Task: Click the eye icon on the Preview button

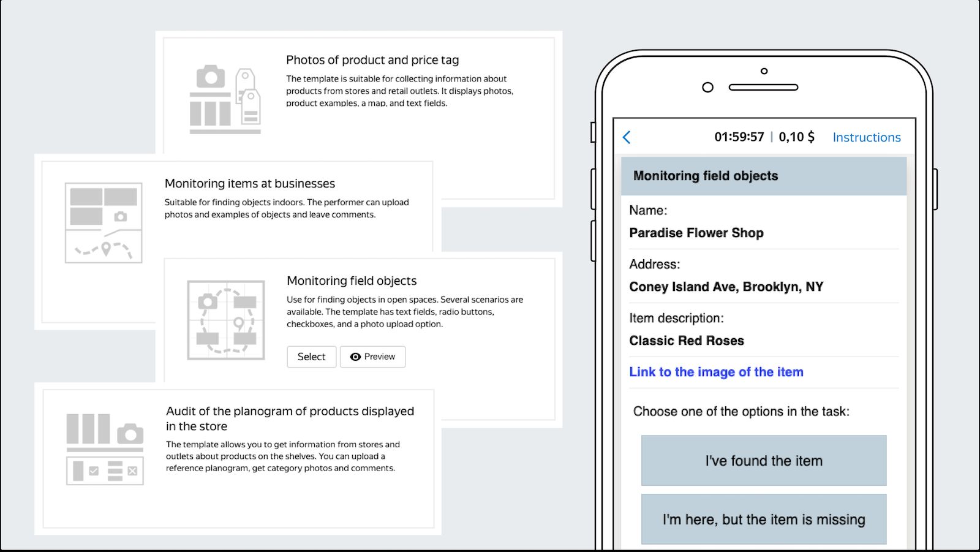Action: (355, 357)
